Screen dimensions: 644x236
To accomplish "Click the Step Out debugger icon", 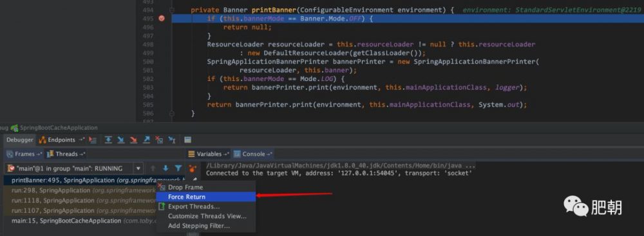I will pos(146,140).
